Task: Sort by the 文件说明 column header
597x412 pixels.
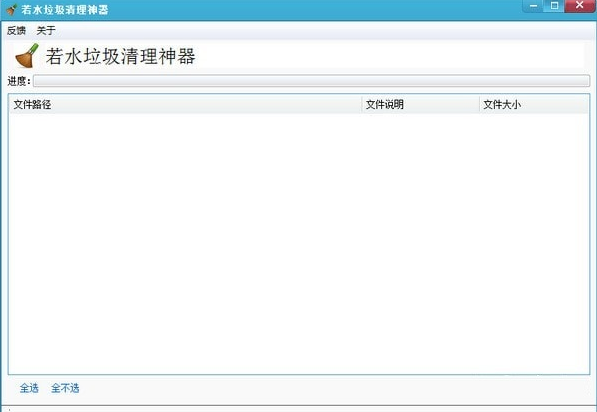Action: 420,104
